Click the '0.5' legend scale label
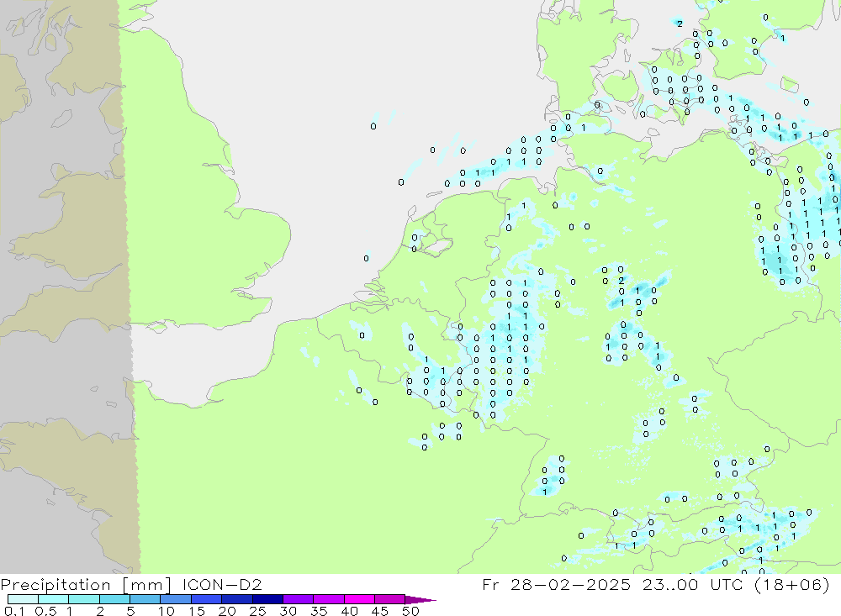 click(x=45, y=611)
